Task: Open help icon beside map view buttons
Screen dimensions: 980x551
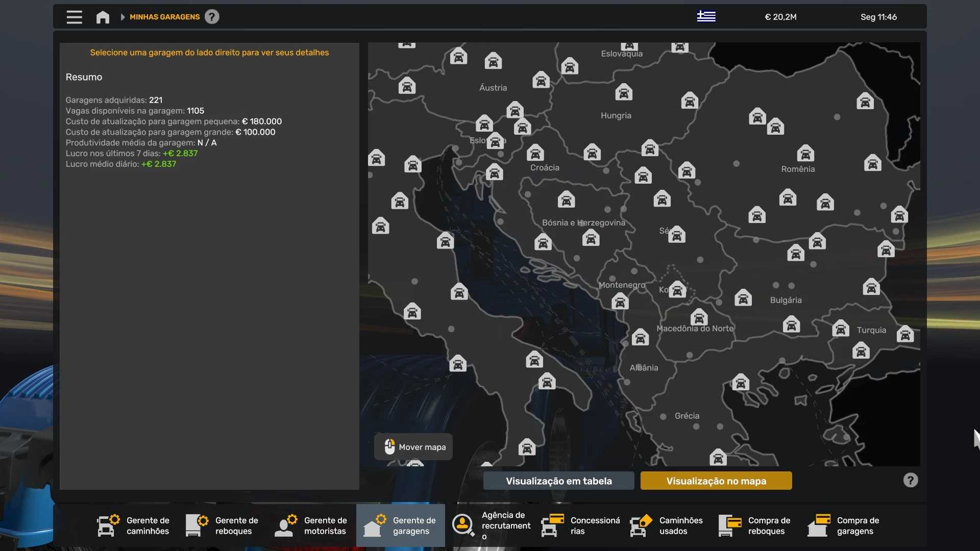Action: pyautogui.click(x=910, y=480)
